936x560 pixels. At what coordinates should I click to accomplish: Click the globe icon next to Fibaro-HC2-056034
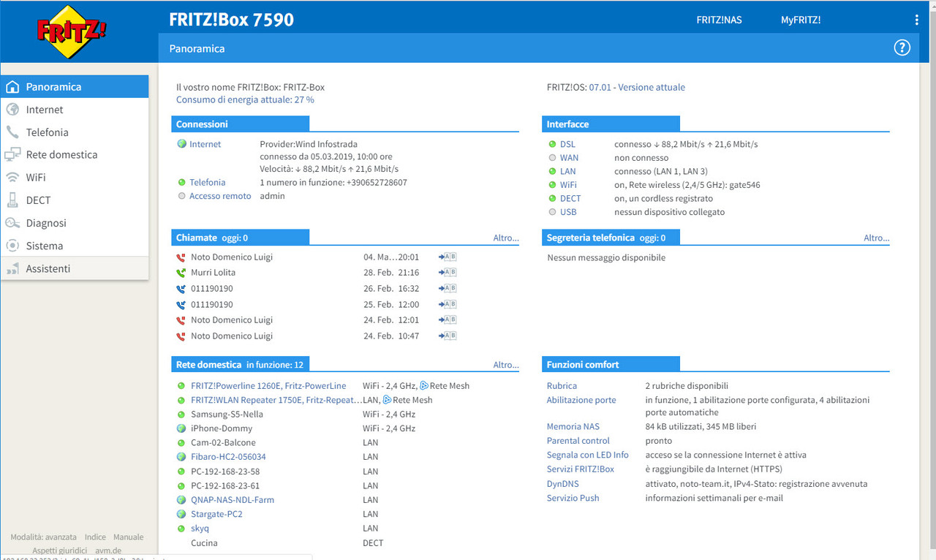point(181,457)
